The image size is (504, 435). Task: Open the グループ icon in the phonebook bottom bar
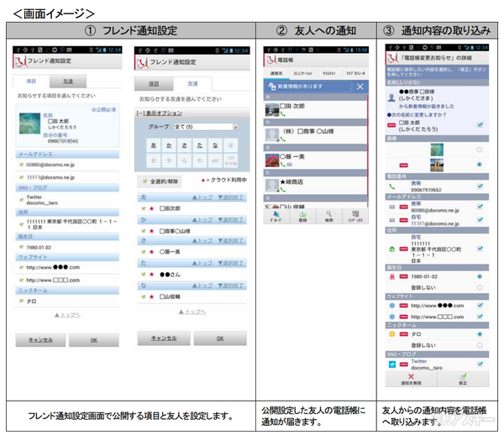pos(276,216)
